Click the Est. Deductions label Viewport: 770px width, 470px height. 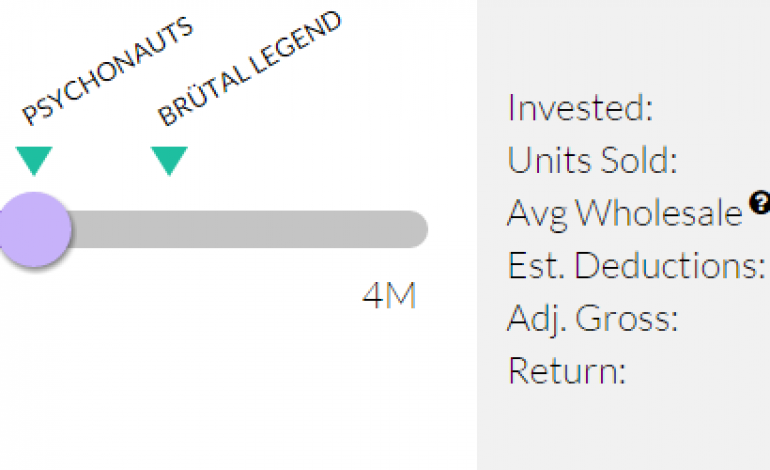pos(636,266)
